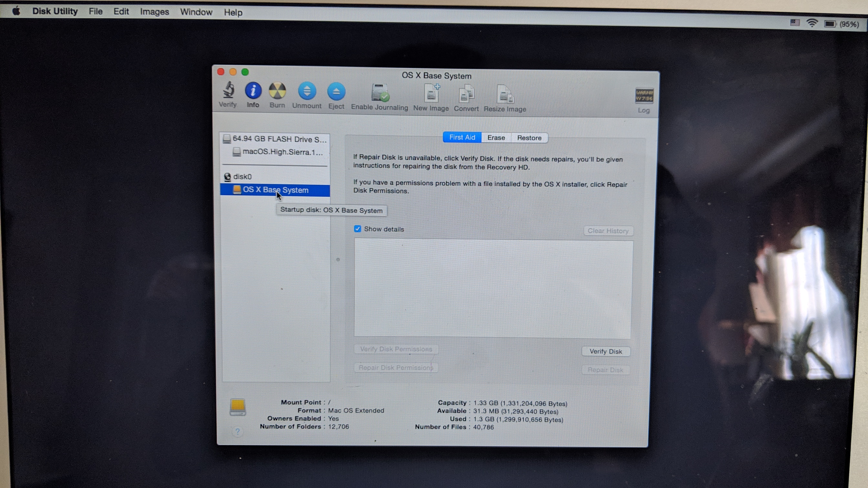The image size is (868, 488).
Task: Click the Convert toolbar icon
Action: (467, 94)
